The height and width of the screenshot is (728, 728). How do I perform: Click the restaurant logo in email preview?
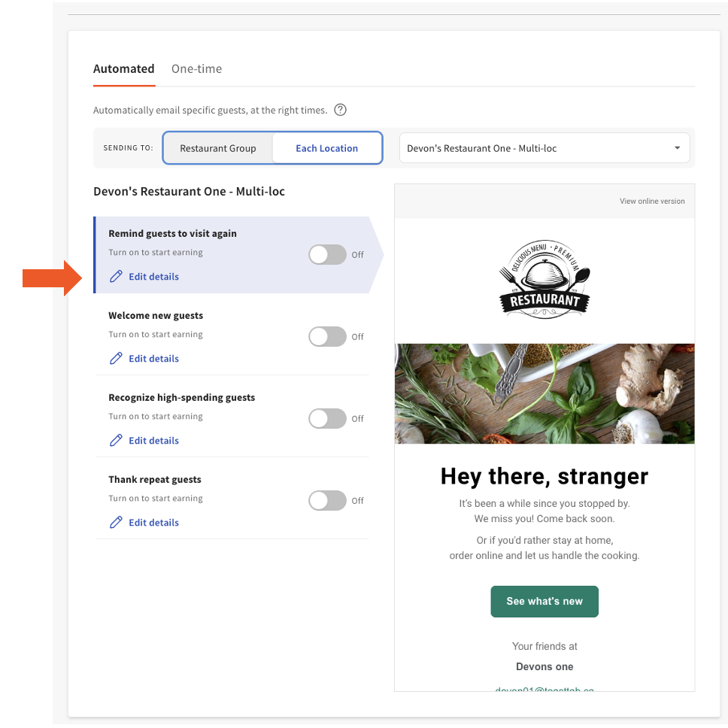(x=544, y=280)
